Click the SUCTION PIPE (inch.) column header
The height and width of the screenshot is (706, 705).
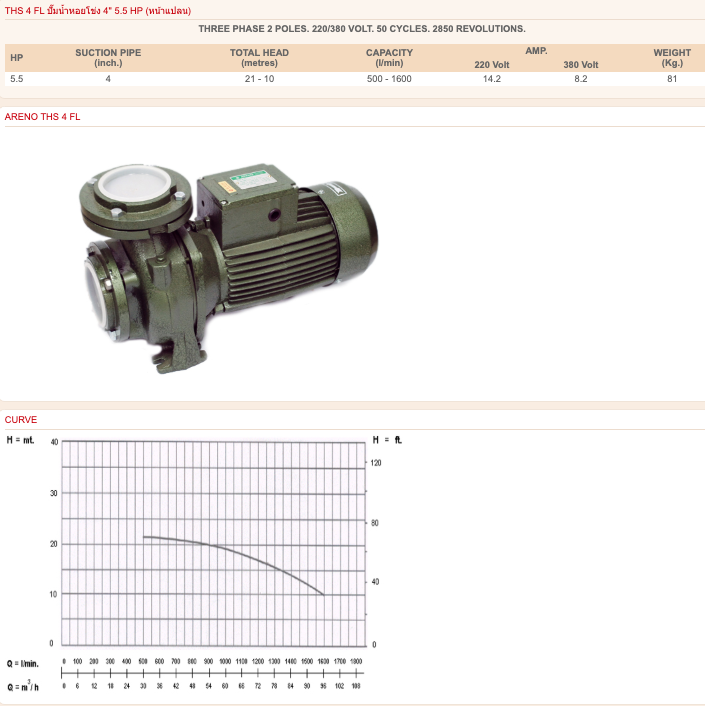(x=108, y=58)
